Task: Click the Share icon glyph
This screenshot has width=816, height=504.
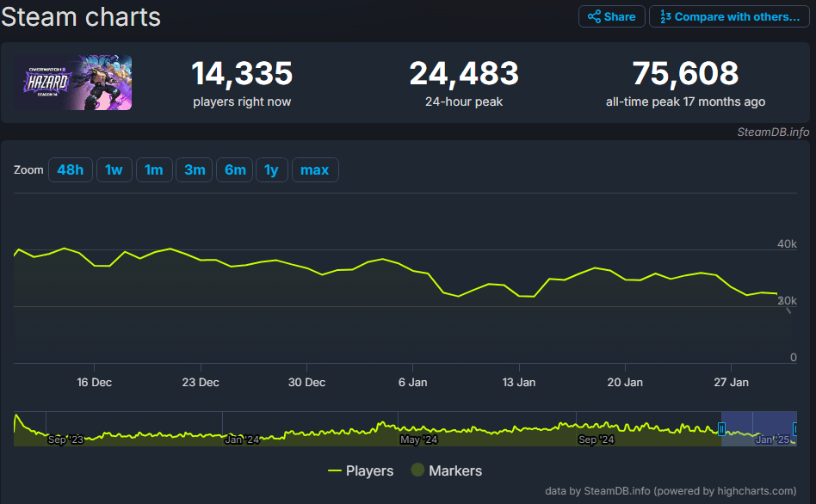Action: coord(594,16)
